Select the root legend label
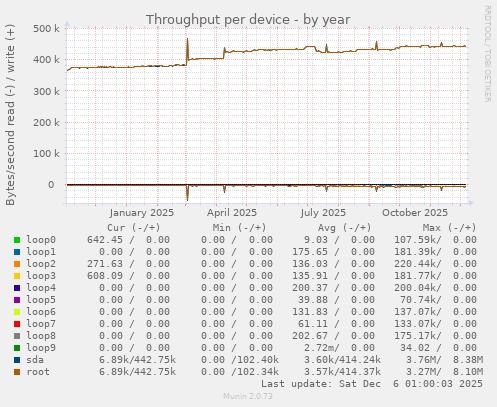Screen dimensions: 497x407 pyautogui.click(x=38, y=372)
